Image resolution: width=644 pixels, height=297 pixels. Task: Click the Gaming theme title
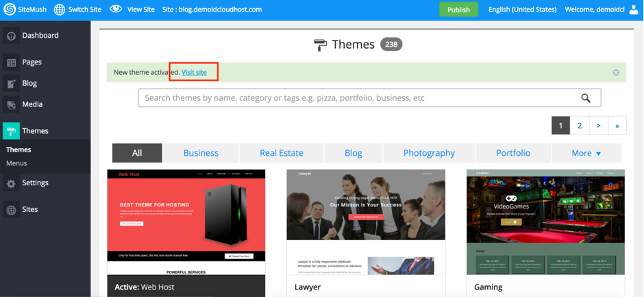pos(488,287)
